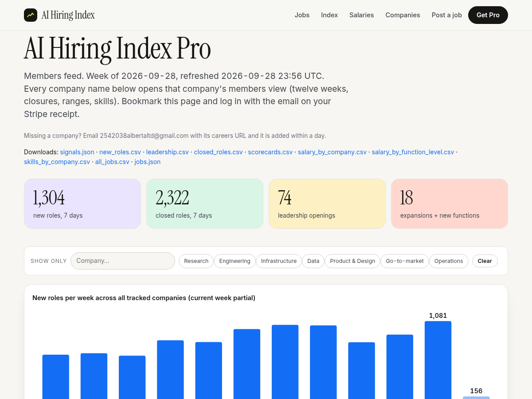Image resolution: width=532 pixels, height=399 pixels.
Task: Toggle the Product & Design filter chip
Action: (x=352, y=261)
